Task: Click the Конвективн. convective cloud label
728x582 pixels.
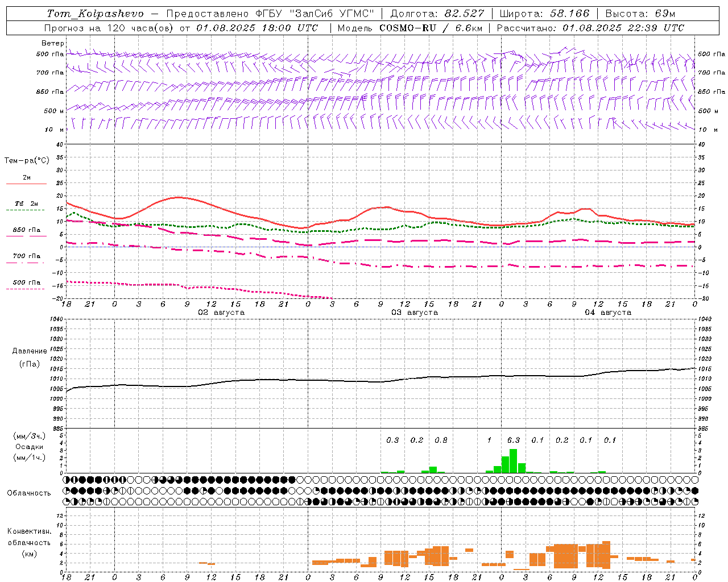Action: coord(29,531)
